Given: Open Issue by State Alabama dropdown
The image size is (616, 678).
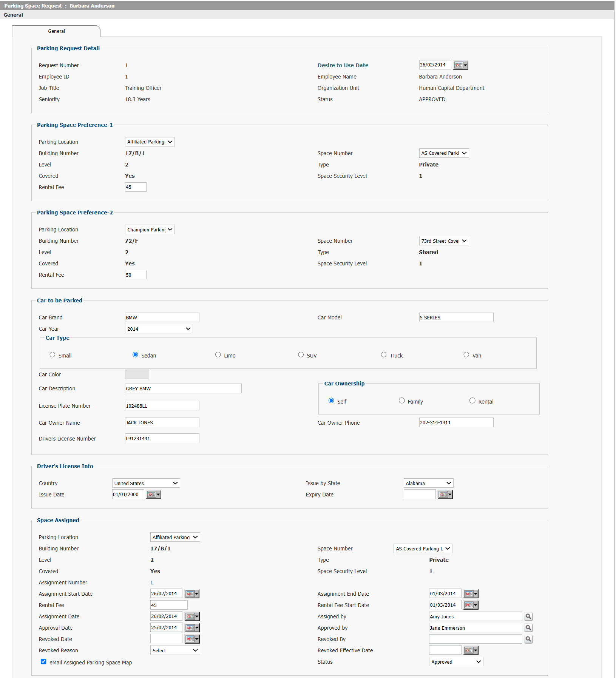Looking at the screenshot, I should click(x=429, y=483).
